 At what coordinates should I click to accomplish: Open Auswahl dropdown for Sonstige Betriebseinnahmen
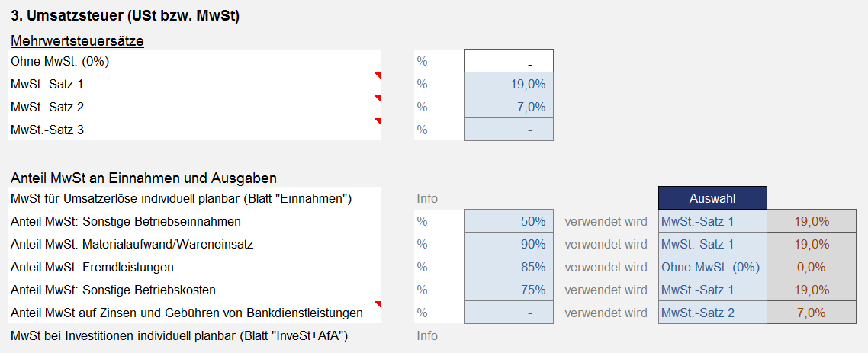click(712, 221)
